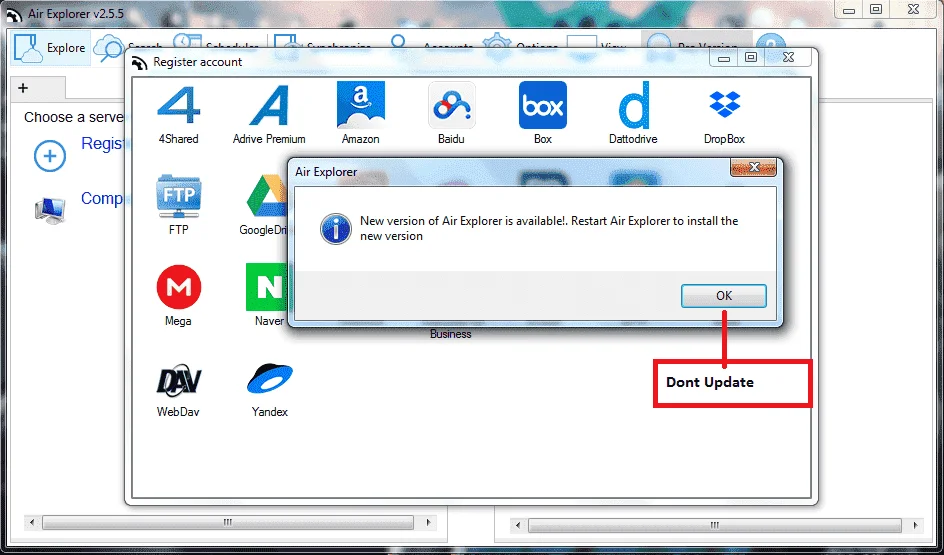The image size is (944, 555).
Task: Click left arrow of right pane scrollbar
Action: pos(518,525)
